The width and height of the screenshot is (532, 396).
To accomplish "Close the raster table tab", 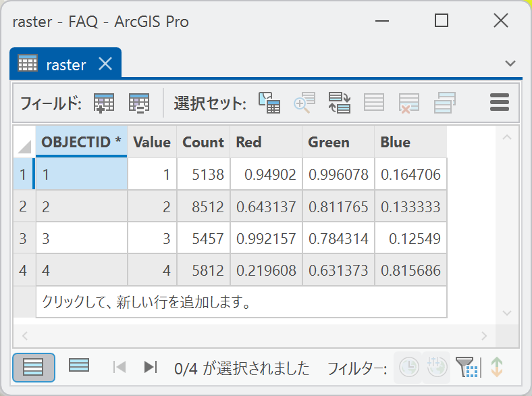I will point(105,64).
